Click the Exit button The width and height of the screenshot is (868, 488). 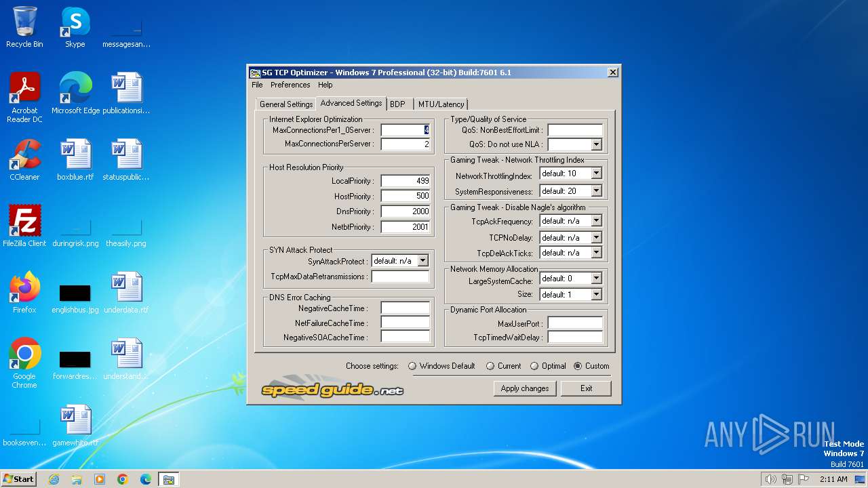click(587, 388)
